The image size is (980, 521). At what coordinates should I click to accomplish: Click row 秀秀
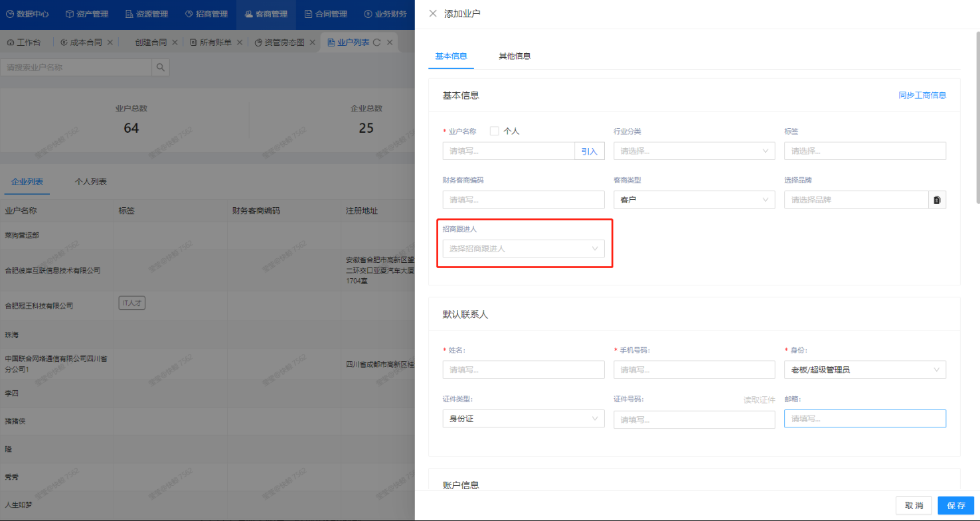click(207, 477)
